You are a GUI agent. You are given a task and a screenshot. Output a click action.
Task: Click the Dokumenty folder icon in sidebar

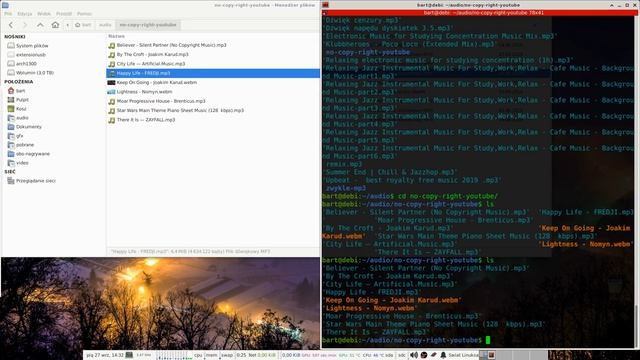point(11,127)
